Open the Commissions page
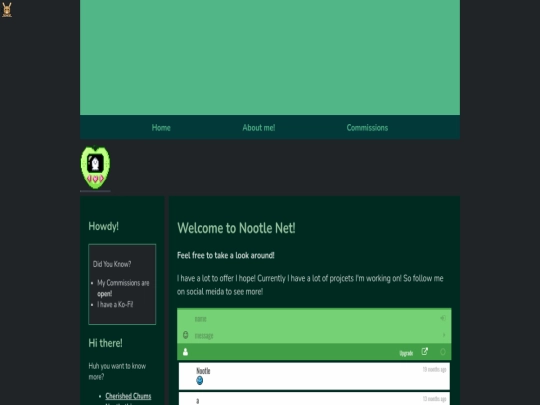Screen dimensions: 540x405 [x=367, y=128]
